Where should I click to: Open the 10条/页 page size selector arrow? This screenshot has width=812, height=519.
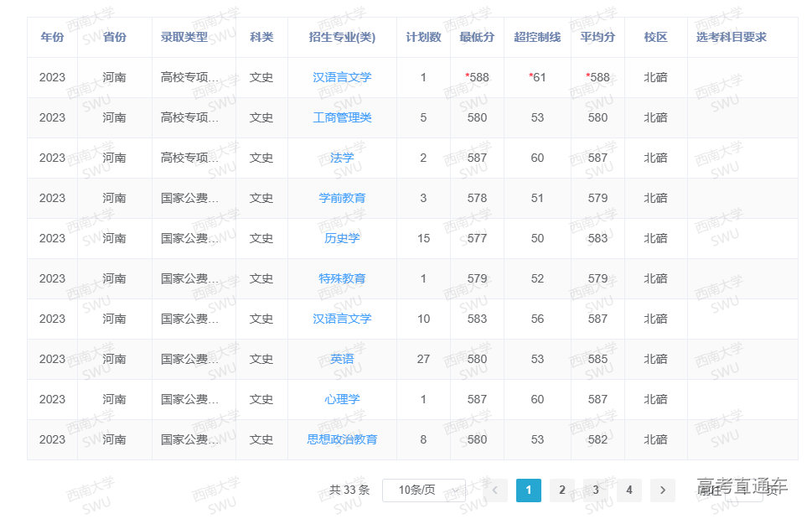454,490
